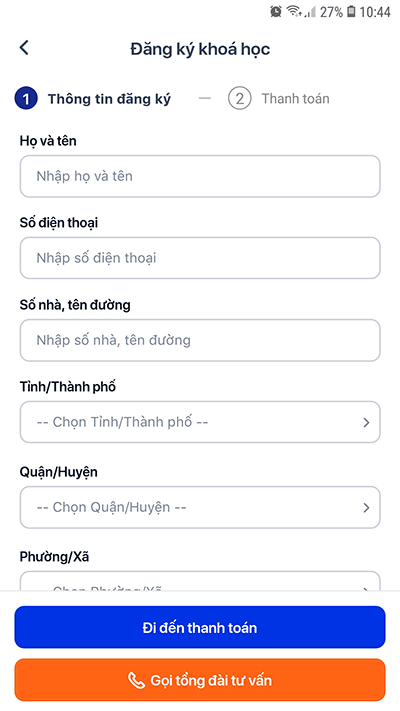
Task: Open the Quận/Huyện dropdown
Action: 200,507
